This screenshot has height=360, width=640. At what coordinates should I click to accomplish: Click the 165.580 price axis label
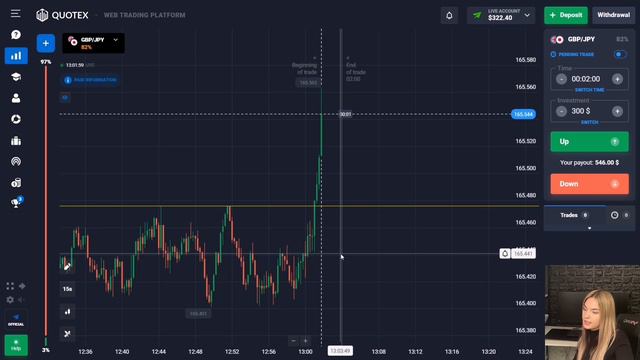tap(526, 60)
